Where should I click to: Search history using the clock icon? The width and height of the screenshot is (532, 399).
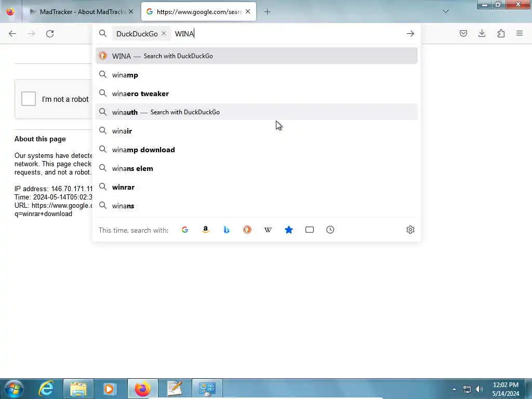tap(330, 230)
